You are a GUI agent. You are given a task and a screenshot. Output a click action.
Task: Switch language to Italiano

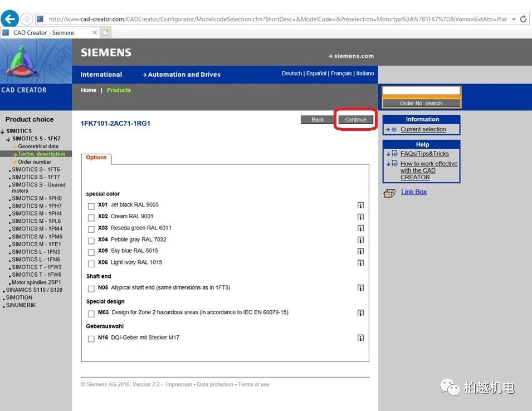(x=365, y=74)
